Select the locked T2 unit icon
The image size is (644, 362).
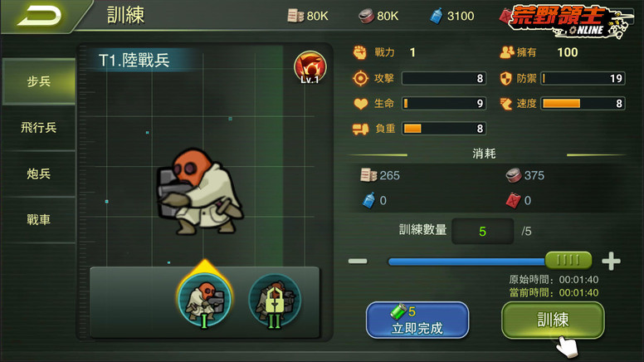[275, 301]
